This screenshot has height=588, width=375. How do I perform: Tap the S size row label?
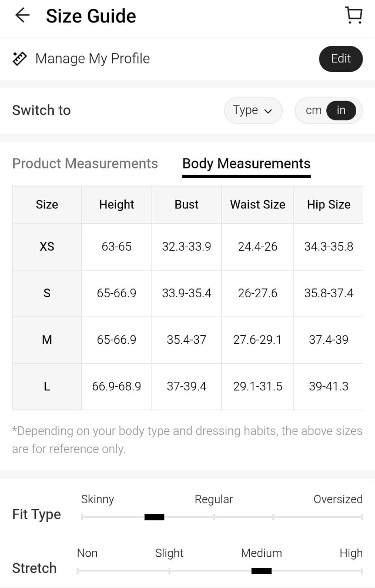[x=47, y=293]
